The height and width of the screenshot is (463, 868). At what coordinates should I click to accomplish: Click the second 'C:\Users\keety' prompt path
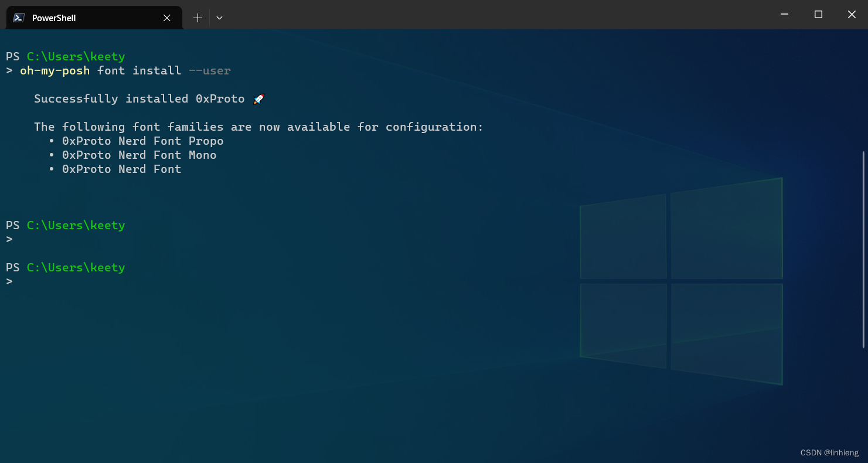(x=76, y=225)
